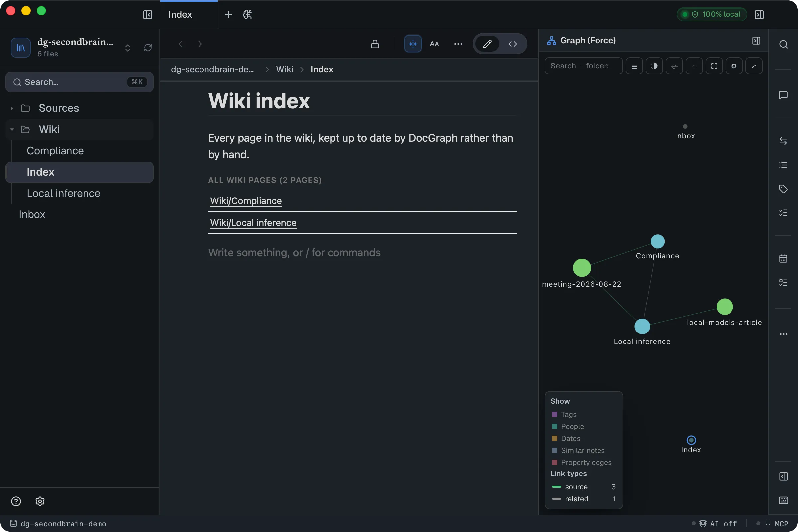Click graph fit-to-screen frame icon
This screenshot has height=532, width=798.
click(714, 66)
